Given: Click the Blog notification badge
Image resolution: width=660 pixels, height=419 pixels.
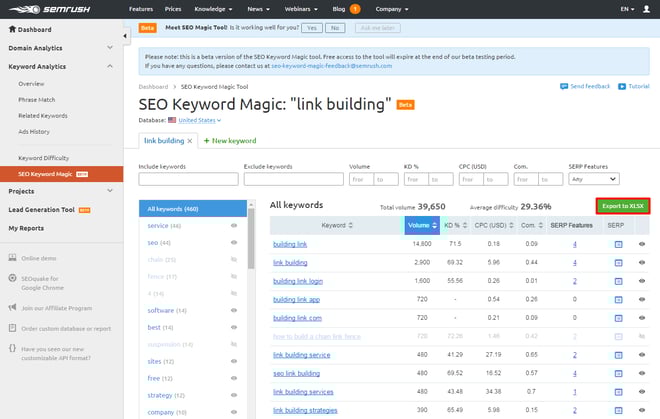Looking at the screenshot, I should (x=355, y=9).
